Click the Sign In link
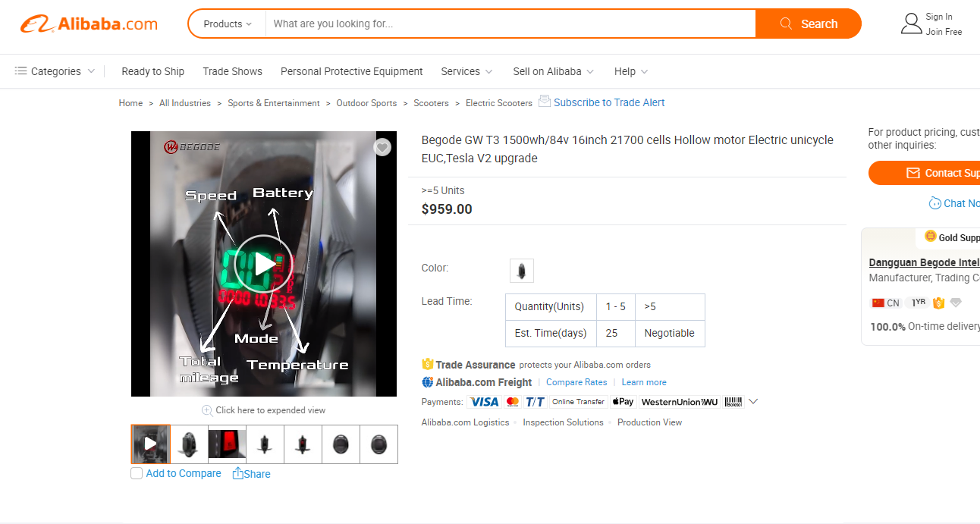The width and height of the screenshot is (980, 524). point(939,17)
